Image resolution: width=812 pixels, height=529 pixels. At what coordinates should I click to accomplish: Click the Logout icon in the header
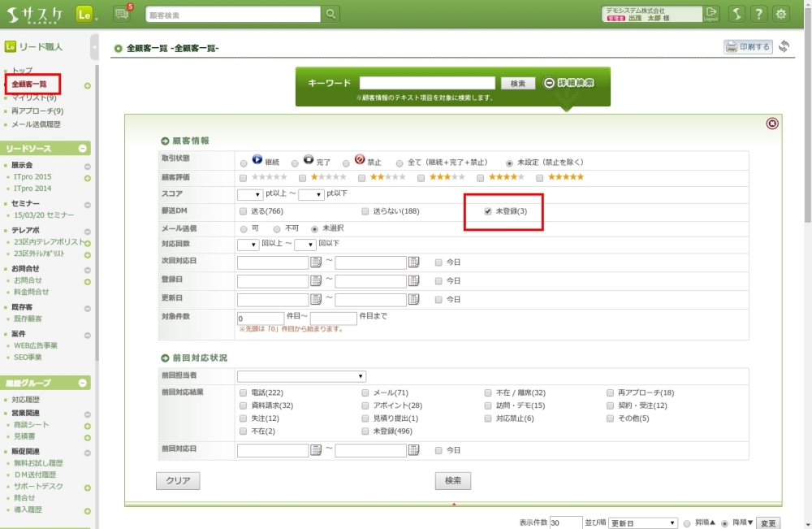[711, 14]
